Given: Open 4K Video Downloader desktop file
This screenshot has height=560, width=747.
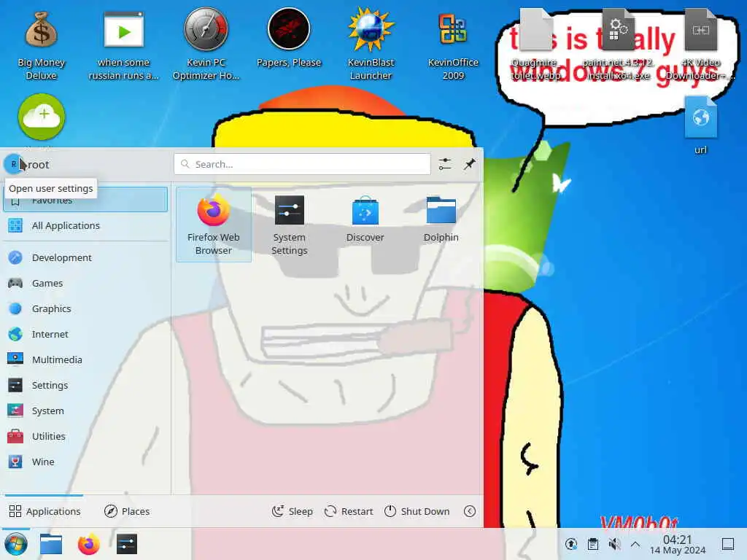Looking at the screenshot, I should coord(700,44).
